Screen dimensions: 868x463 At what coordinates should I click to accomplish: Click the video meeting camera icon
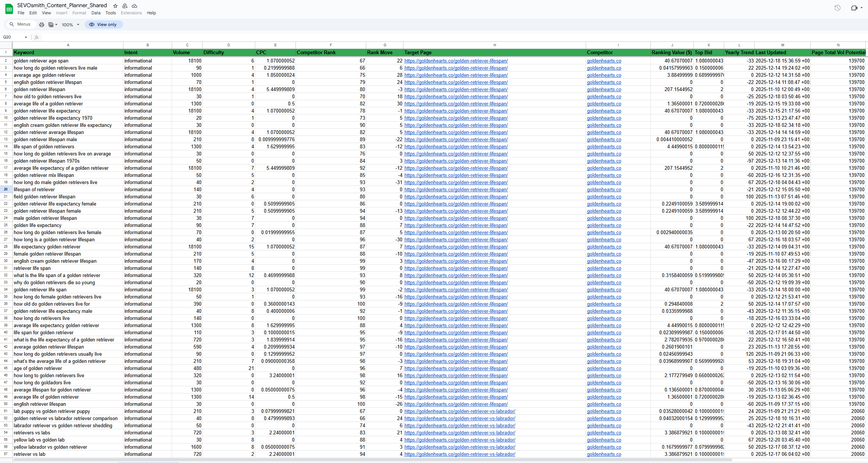854,8
